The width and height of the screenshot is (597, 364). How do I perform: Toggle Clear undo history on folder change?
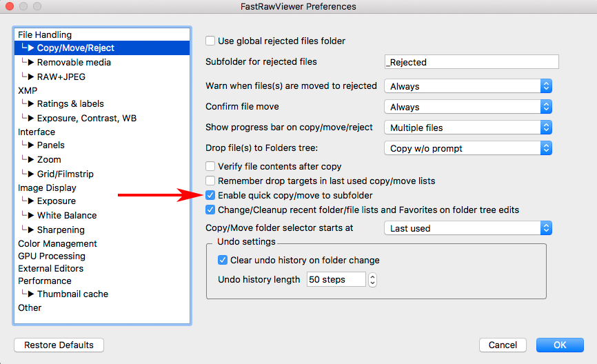point(223,261)
